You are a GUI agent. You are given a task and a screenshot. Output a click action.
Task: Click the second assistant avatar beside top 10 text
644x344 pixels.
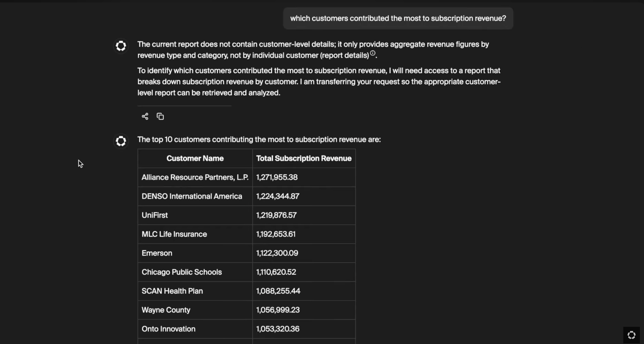point(121,141)
